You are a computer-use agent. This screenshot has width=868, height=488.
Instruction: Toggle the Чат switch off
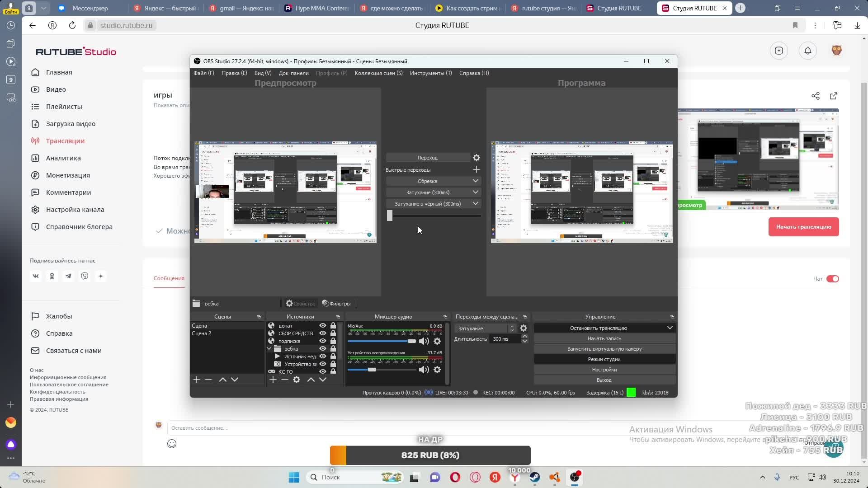click(833, 279)
